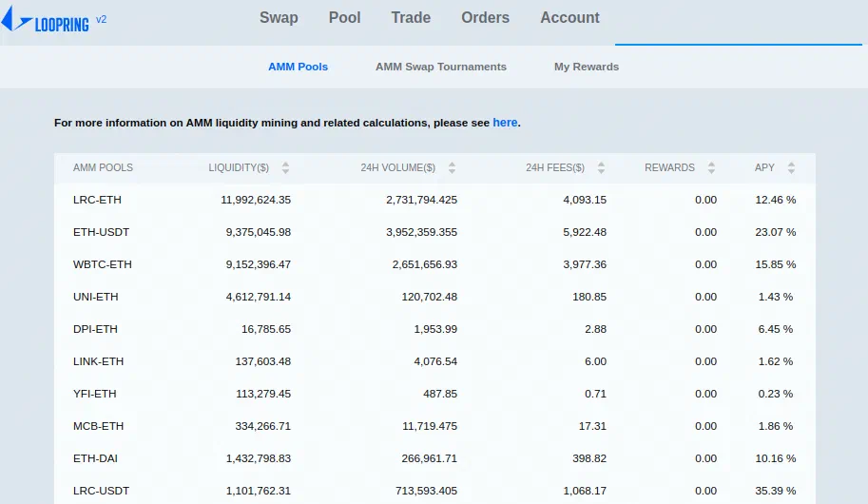Switch to AMM Swap Tournaments tab
The width and height of the screenshot is (868, 504).
pyautogui.click(x=440, y=67)
